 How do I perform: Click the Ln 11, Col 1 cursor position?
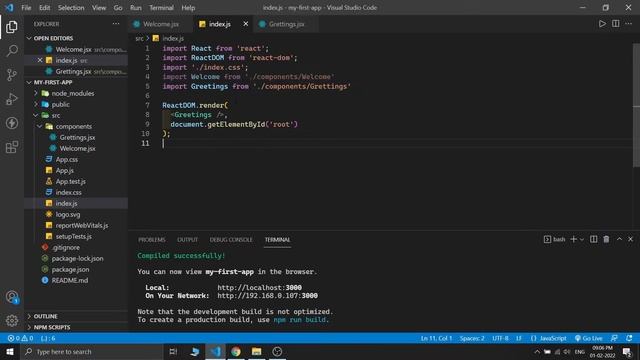436,338
